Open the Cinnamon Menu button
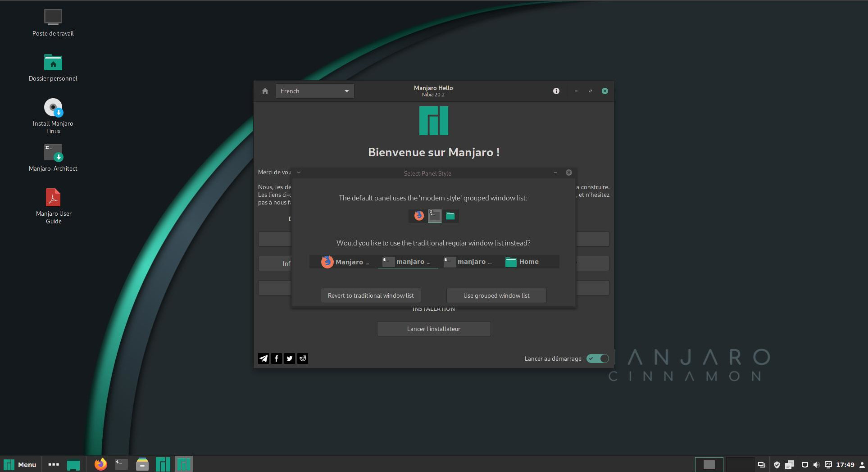The height and width of the screenshot is (472, 868). (20, 464)
